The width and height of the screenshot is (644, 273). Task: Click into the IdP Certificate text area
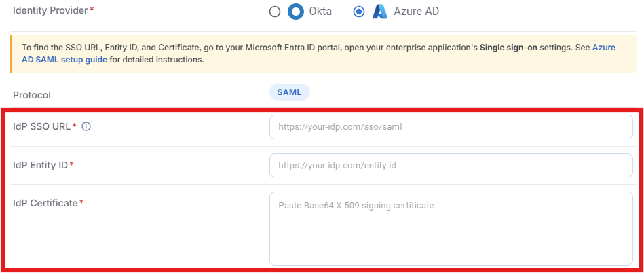click(x=451, y=229)
